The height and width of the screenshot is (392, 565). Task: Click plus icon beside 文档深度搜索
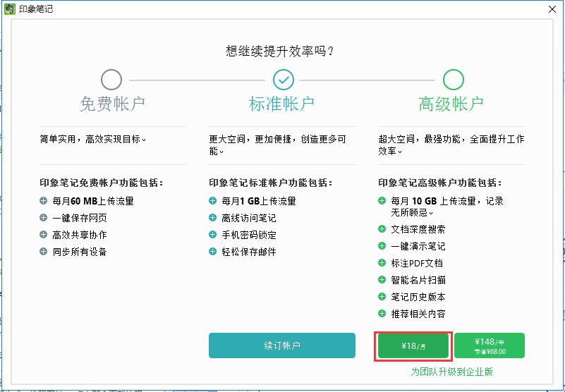tap(382, 229)
